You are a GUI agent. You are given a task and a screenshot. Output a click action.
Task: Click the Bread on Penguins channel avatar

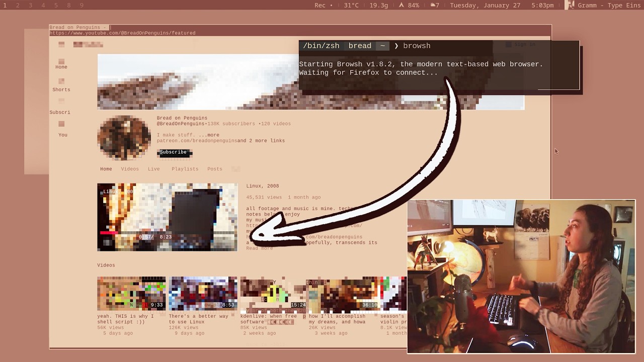coord(124,137)
